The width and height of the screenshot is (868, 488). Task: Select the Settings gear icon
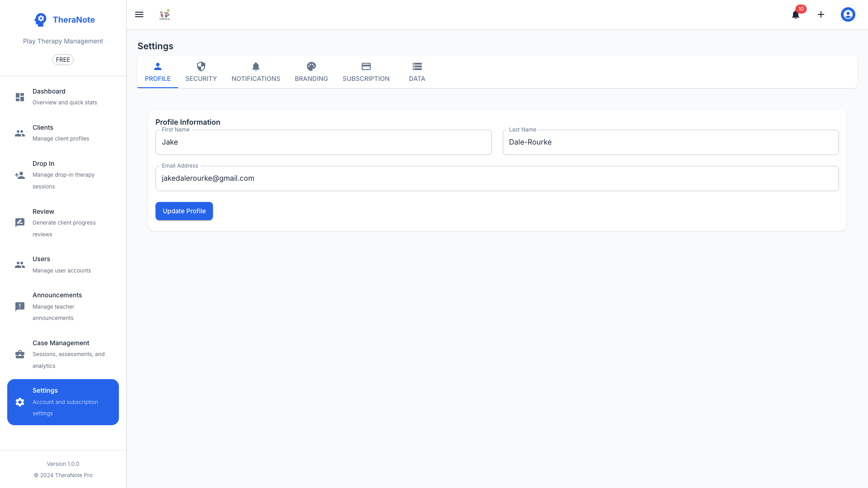point(19,402)
